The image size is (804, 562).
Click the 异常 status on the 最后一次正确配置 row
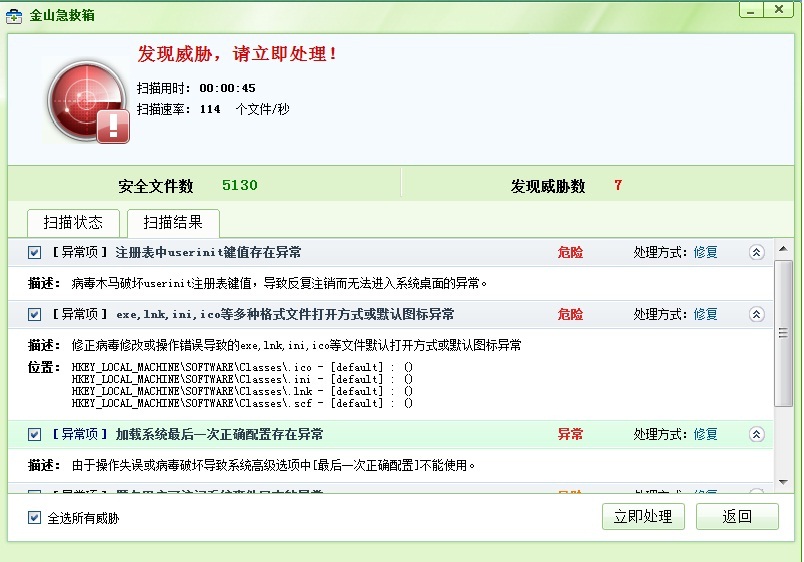pyautogui.click(x=570, y=434)
